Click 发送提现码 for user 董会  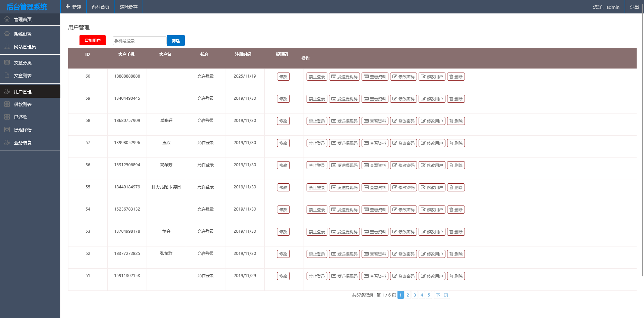tap(344, 232)
